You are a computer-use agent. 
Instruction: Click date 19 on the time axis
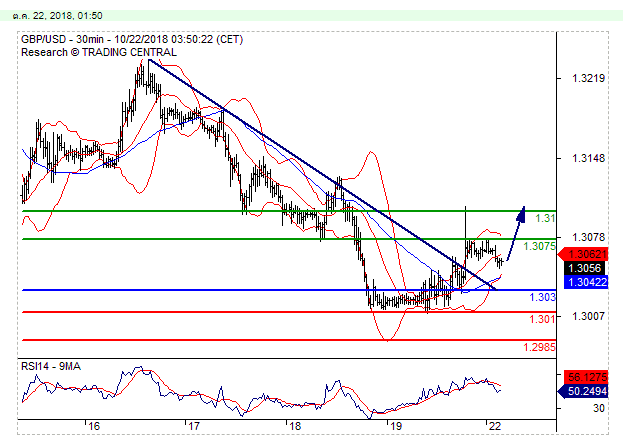tap(394, 425)
